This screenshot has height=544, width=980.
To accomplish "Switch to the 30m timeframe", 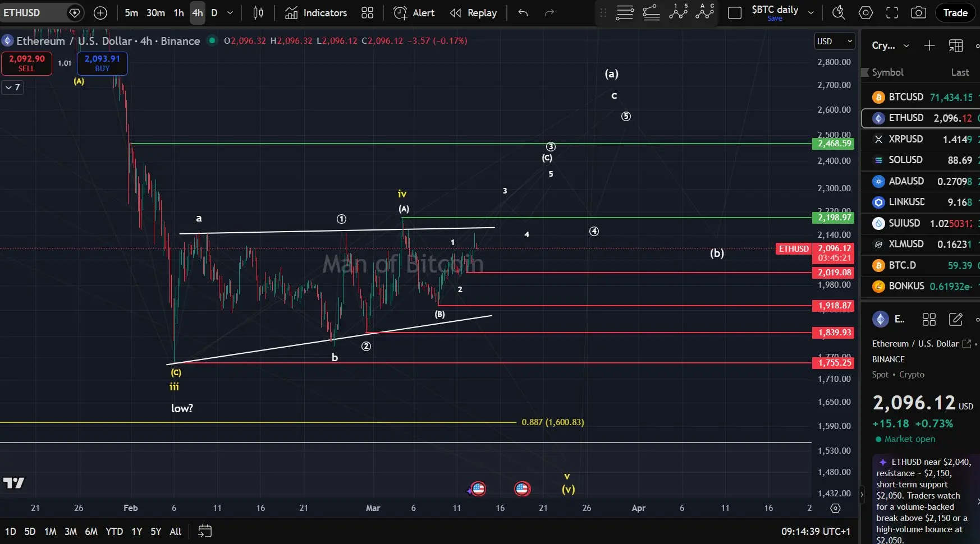I will [155, 13].
